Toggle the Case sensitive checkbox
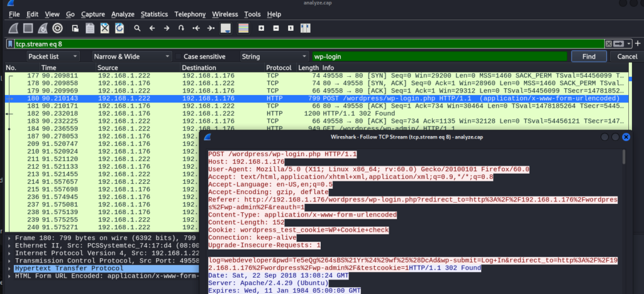The height and width of the screenshot is (294, 644). [179, 56]
